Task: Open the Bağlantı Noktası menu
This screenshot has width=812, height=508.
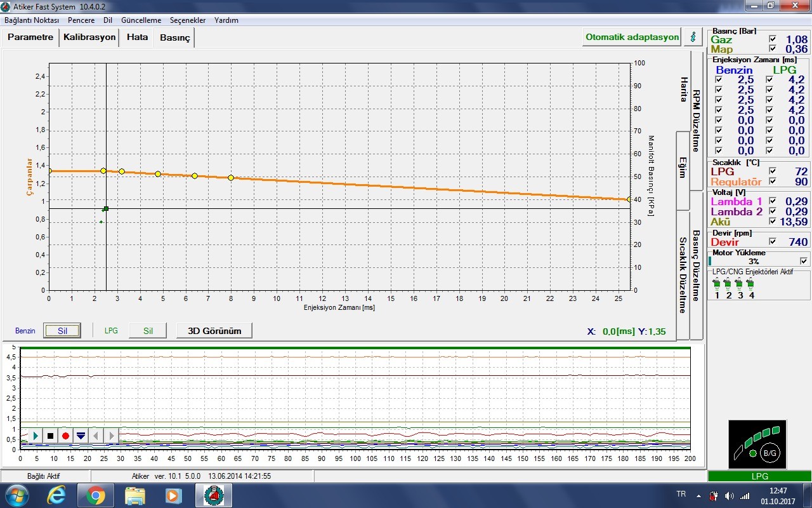Action: (x=32, y=20)
